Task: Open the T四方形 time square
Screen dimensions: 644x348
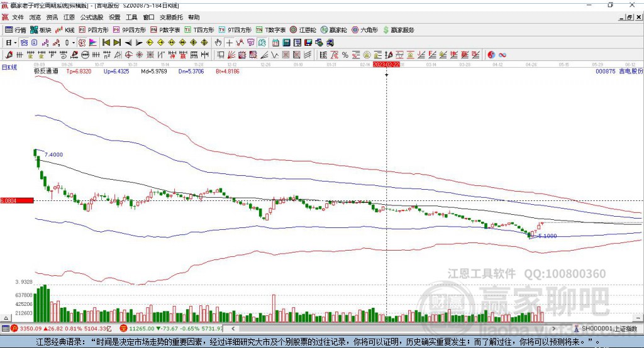Action: pyautogui.click(x=199, y=30)
